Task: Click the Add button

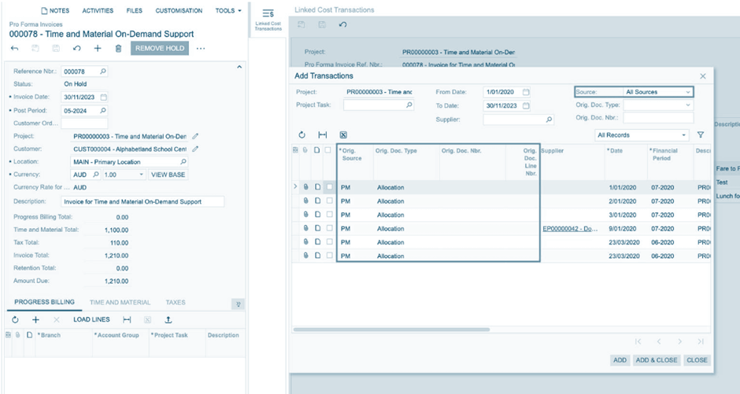Action: point(620,360)
